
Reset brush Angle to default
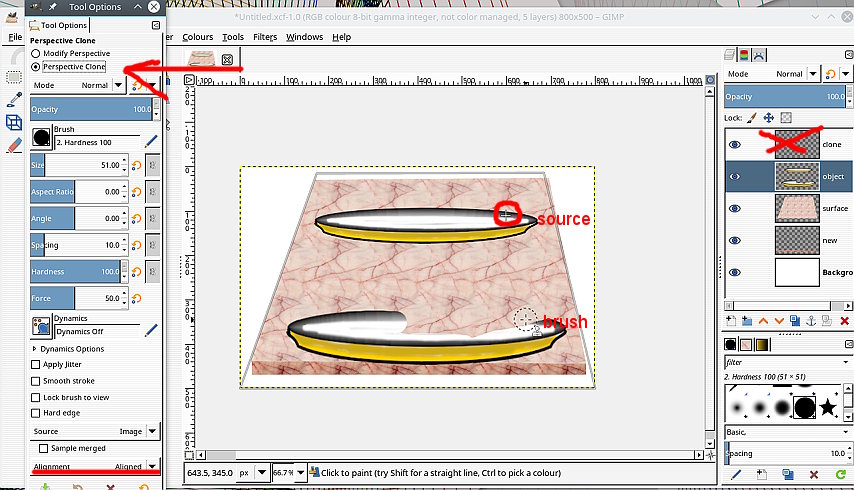click(136, 218)
